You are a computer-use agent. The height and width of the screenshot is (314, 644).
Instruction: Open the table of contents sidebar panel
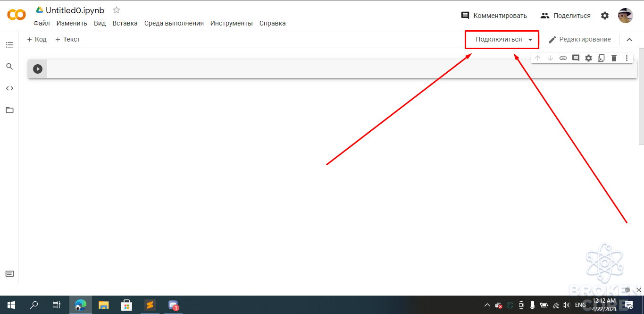(x=9, y=45)
